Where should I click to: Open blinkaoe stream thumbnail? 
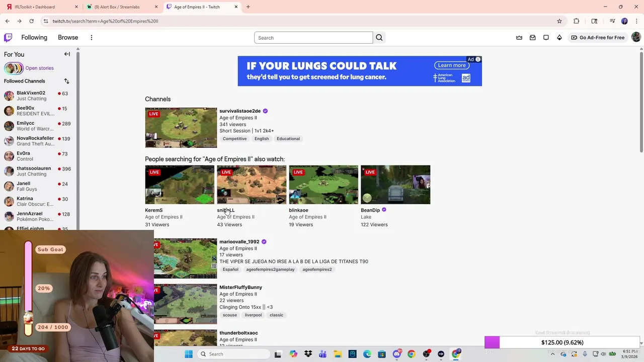coord(324,185)
